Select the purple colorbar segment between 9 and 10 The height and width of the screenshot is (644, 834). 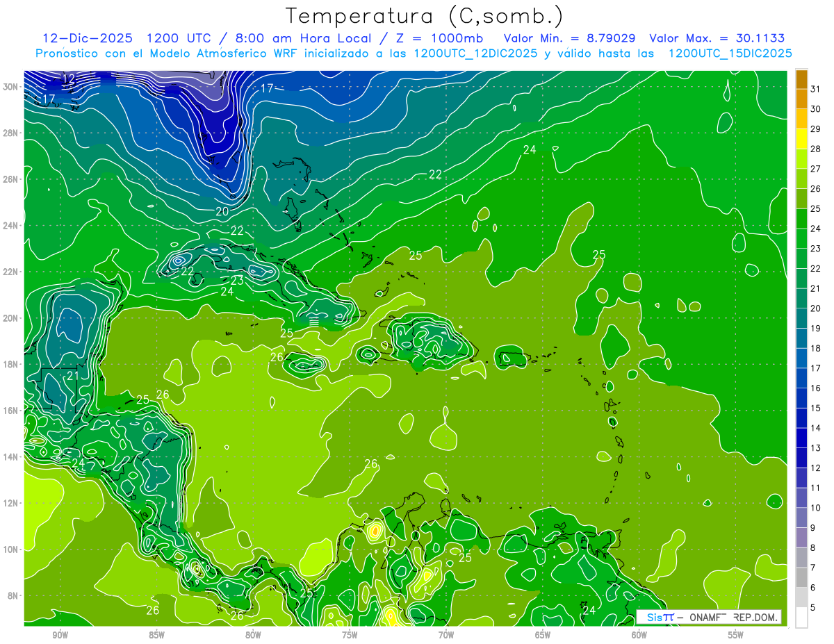[x=801, y=518]
